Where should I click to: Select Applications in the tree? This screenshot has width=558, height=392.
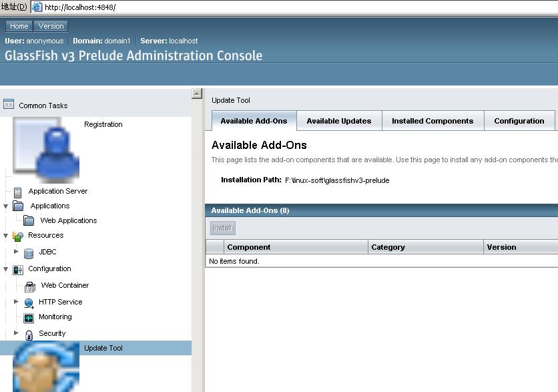[50, 206]
